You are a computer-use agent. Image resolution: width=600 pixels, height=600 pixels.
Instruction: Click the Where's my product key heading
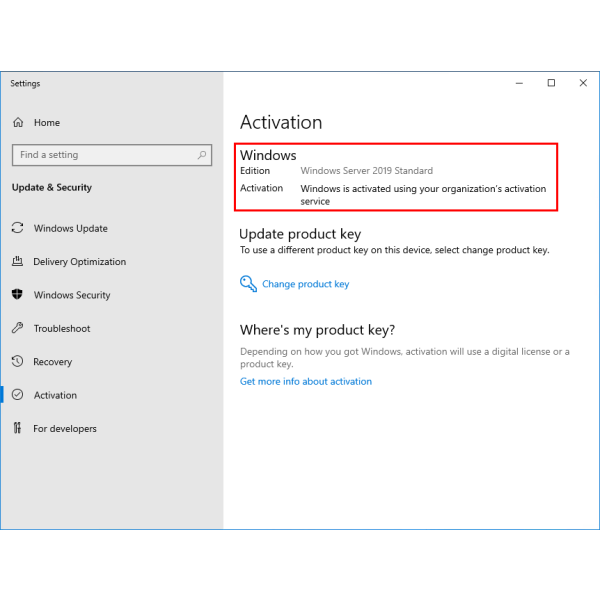(x=317, y=330)
